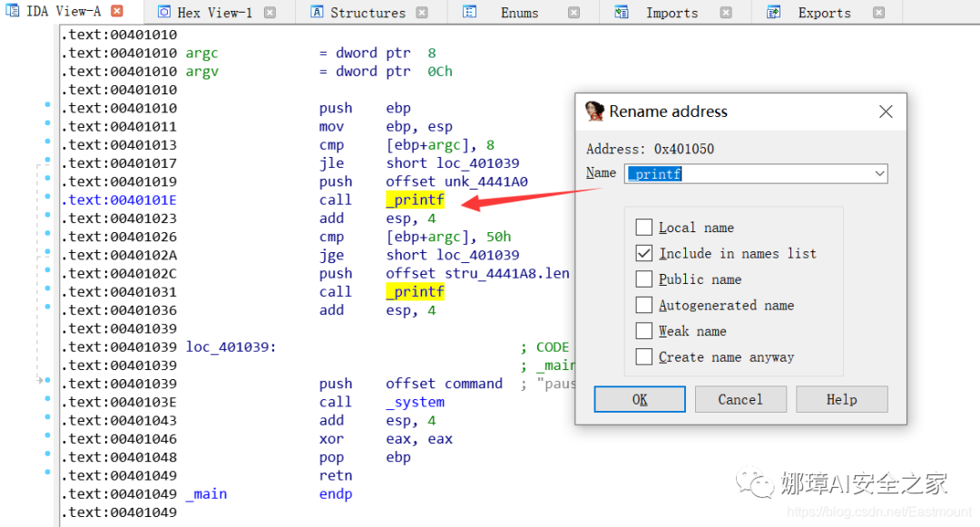Click _printf call at 00401031
980x527 pixels.
pos(415,291)
